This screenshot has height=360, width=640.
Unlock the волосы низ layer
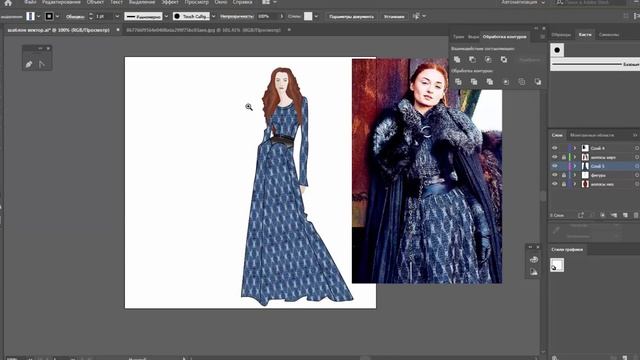tap(564, 184)
